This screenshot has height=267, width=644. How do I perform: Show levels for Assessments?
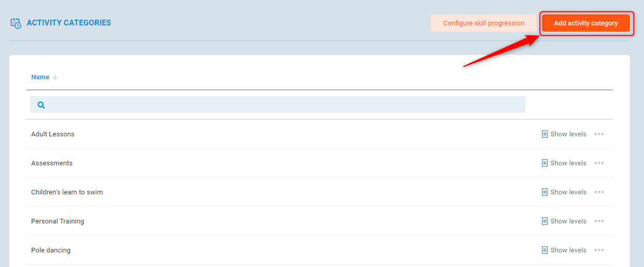click(564, 163)
